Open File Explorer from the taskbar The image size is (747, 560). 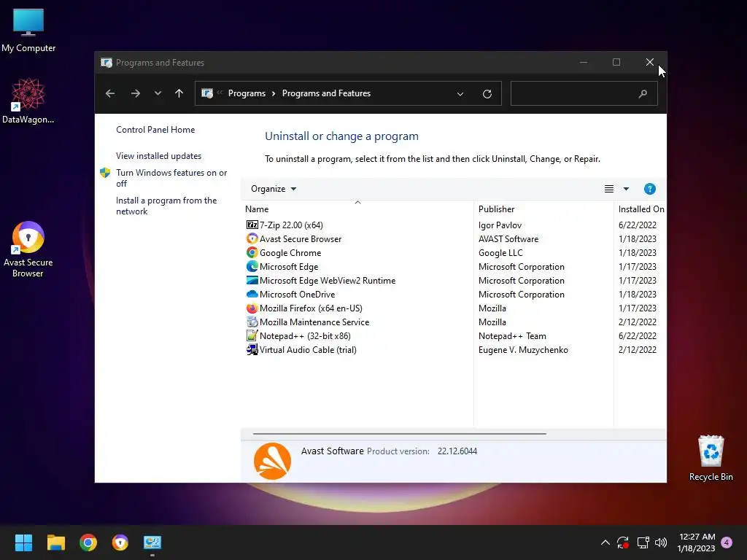pyautogui.click(x=55, y=542)
